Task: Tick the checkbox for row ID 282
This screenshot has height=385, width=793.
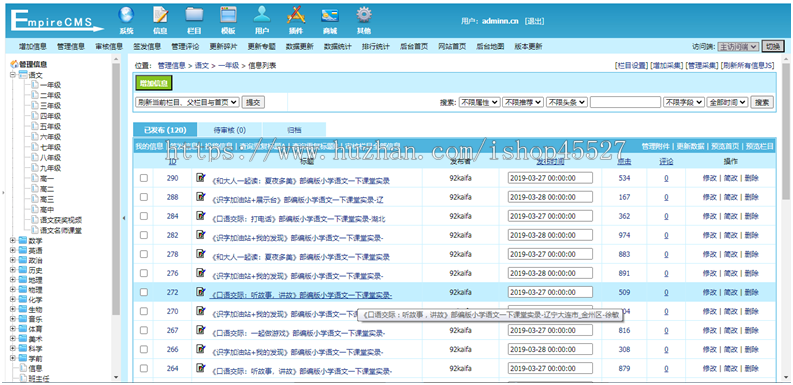Action: pos(144,235)
